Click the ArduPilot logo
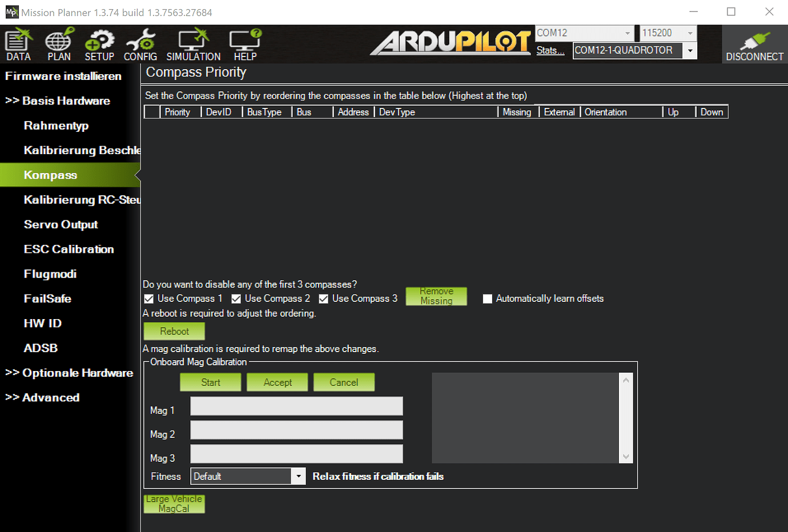Screen dimensions: 788x532 coord(451,43)
